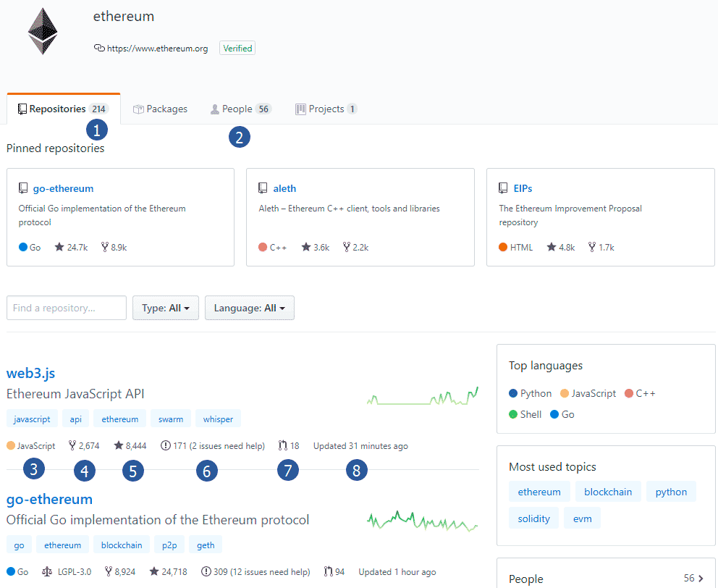718x588 pixels.
Task: Click star icon showing 4.8k on EIPs card
Action: tap(552, 247)
